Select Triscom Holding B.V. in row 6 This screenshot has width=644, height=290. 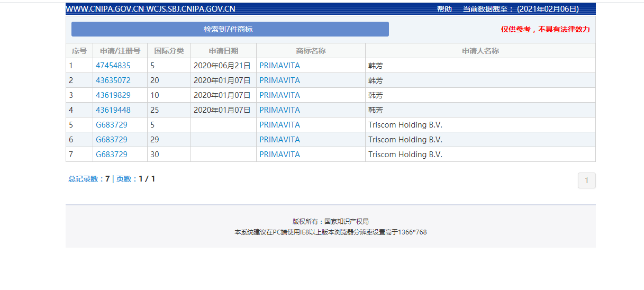(x=405, y=140)
